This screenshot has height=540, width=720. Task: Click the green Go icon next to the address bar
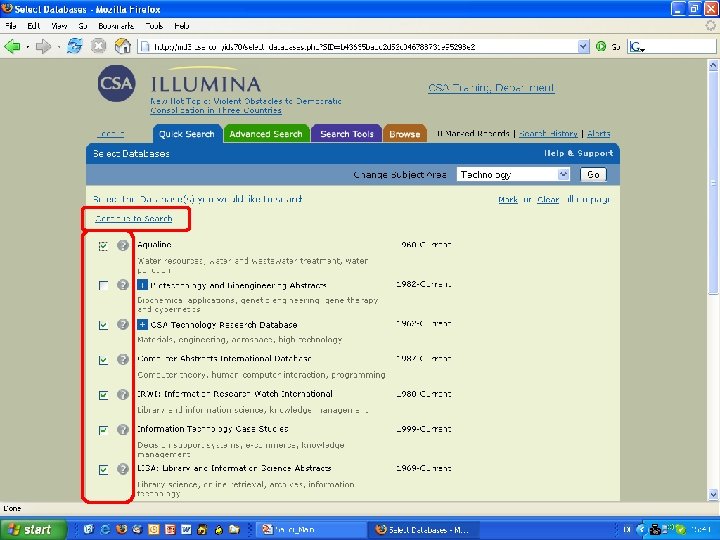[601, 46]
